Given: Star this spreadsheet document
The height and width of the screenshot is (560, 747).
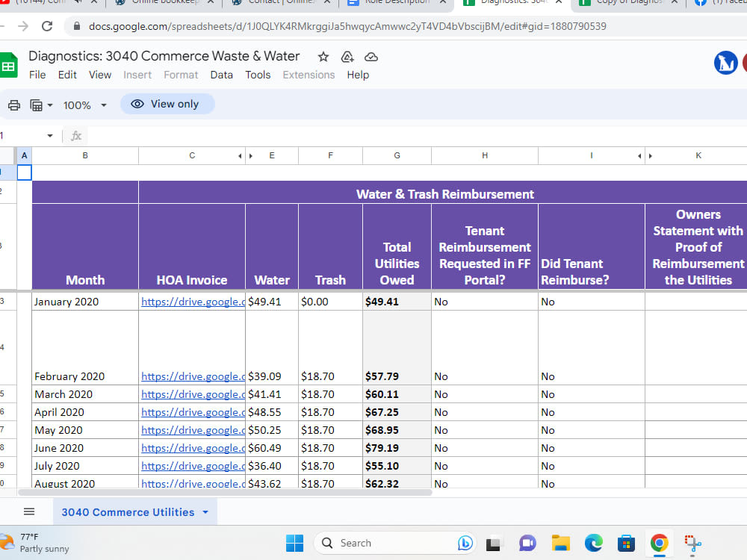Looking at the screenshot, I should pyautogui.click(x=323, y=57).
